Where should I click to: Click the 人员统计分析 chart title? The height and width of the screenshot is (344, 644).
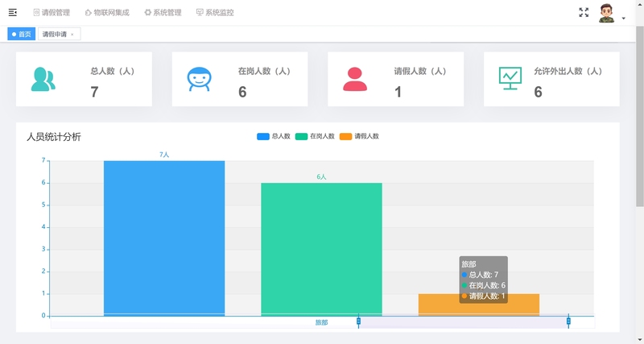pyautogui.click(x=54, y=137)
